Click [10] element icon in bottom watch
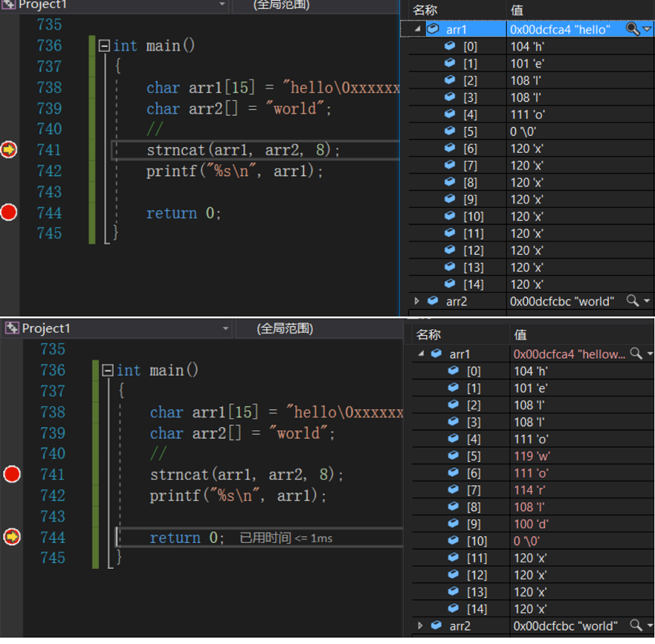 pos(453,540)
